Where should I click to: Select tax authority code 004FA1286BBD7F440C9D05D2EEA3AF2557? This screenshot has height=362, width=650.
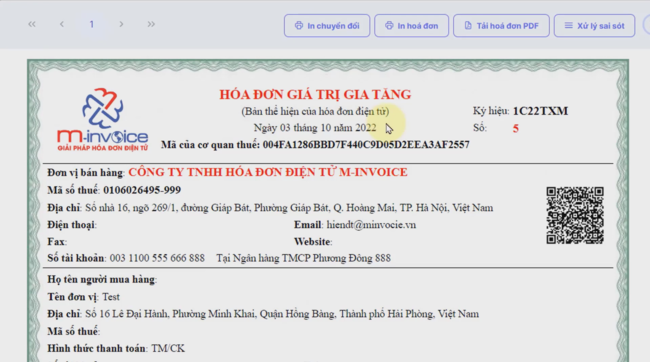point(366,145)
